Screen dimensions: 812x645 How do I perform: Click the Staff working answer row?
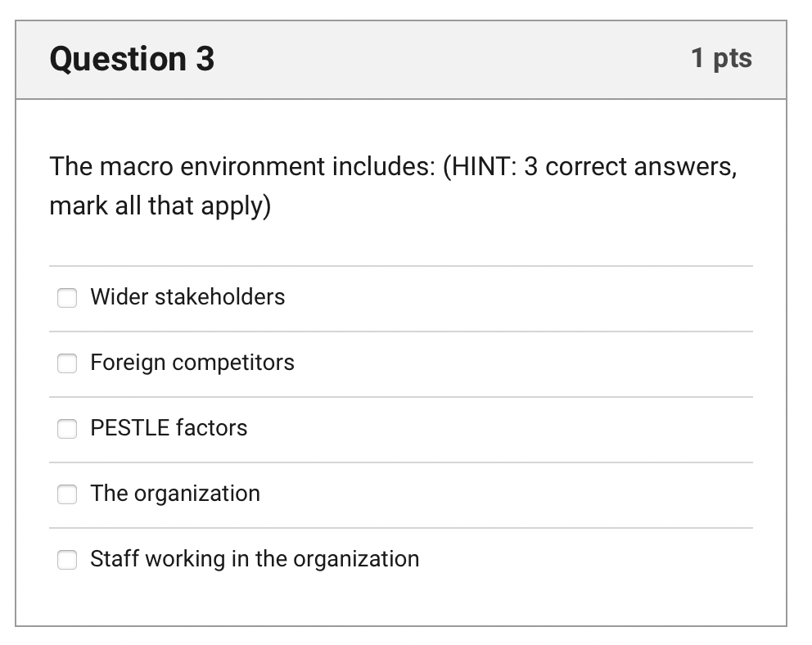click(x=254, y=560)
